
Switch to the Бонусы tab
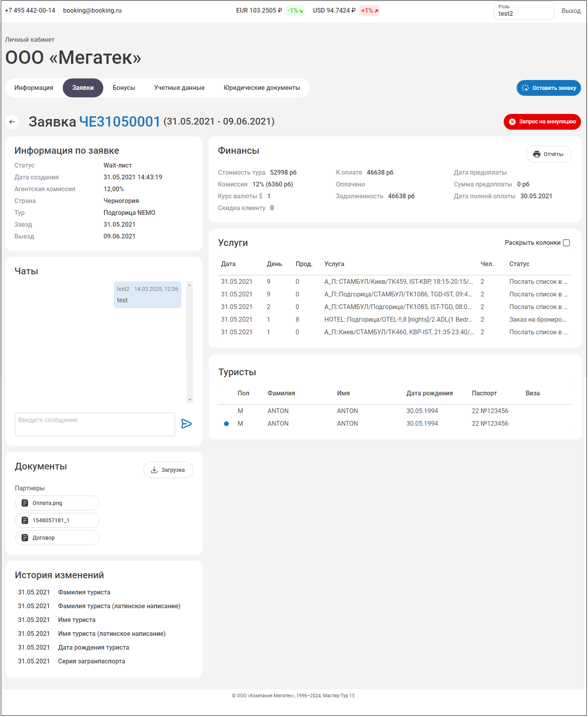pyautogui.click(x=124, y=88)
